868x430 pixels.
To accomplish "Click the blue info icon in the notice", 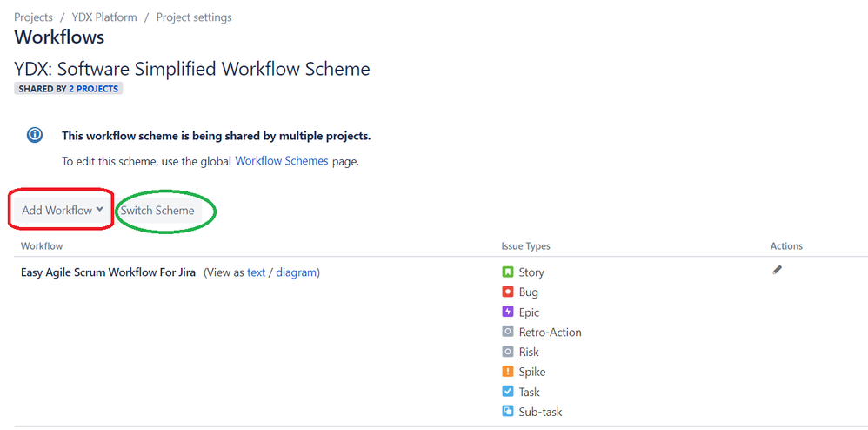I will coord(34,135).
